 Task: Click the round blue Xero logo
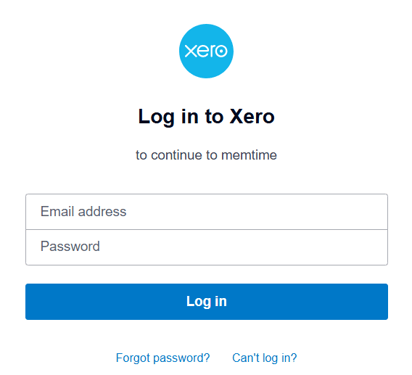206,51
